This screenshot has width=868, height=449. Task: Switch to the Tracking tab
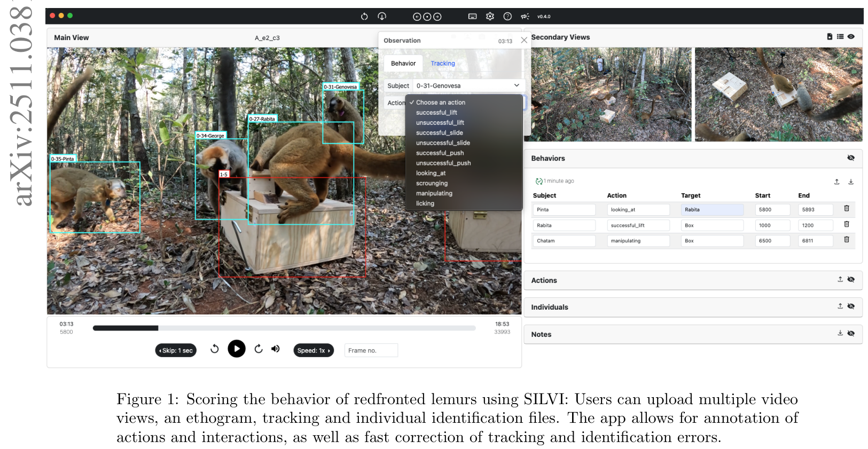(443, 64)
